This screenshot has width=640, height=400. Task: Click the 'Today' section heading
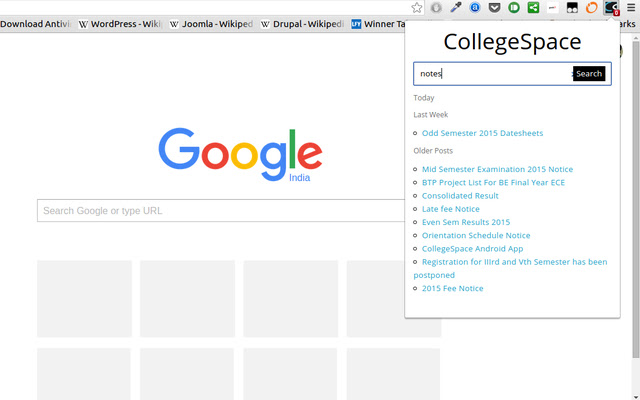(424, 98)
